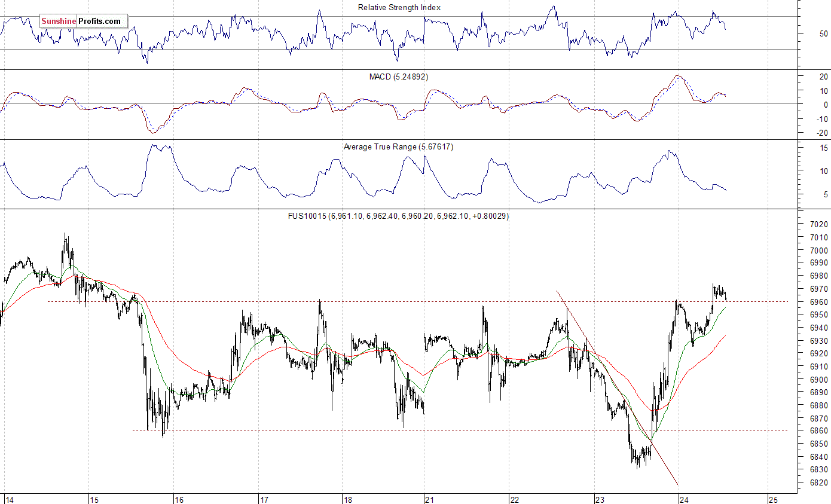Click price axis label 6860
The height and width of the screenshot is (504, 831).
[819, 431]
